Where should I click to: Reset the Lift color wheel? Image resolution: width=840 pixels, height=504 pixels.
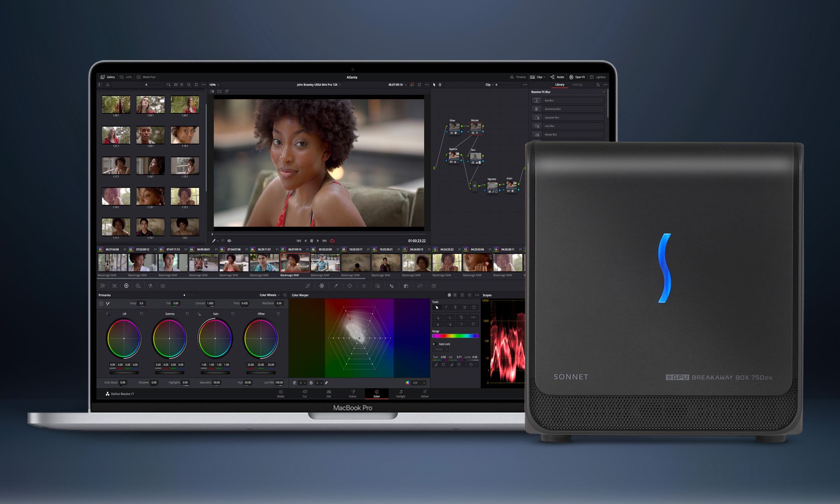(x=142, y=314)
